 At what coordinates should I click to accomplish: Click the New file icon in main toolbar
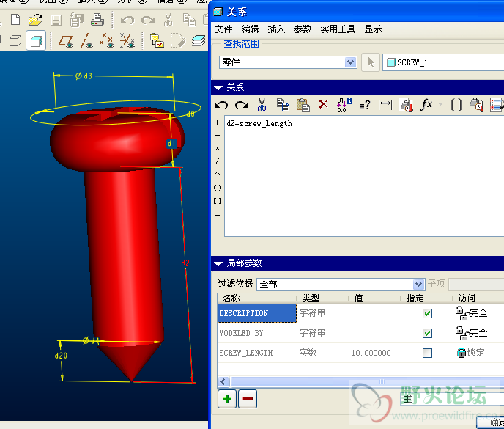click(15, 20)
